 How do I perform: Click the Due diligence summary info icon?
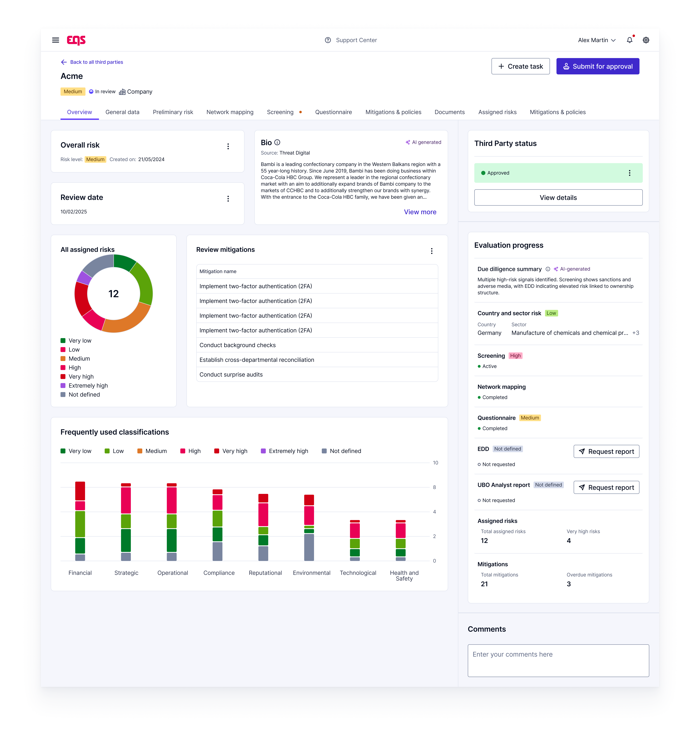pos(548,269)
